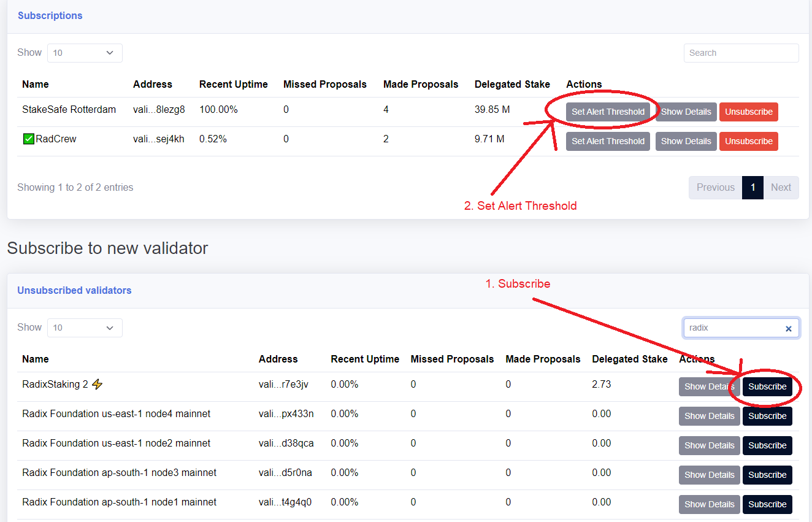
Task: Subscribe to Radix Foundation ap-south-1 node1
Action: click(x=767, y=504)
